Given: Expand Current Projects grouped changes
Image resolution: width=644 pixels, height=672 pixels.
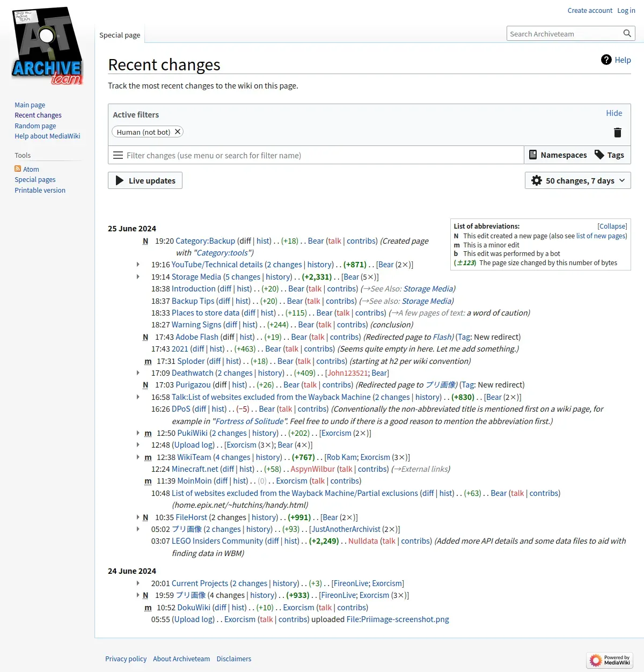Looking at the screenshot, I should point(138,583).
